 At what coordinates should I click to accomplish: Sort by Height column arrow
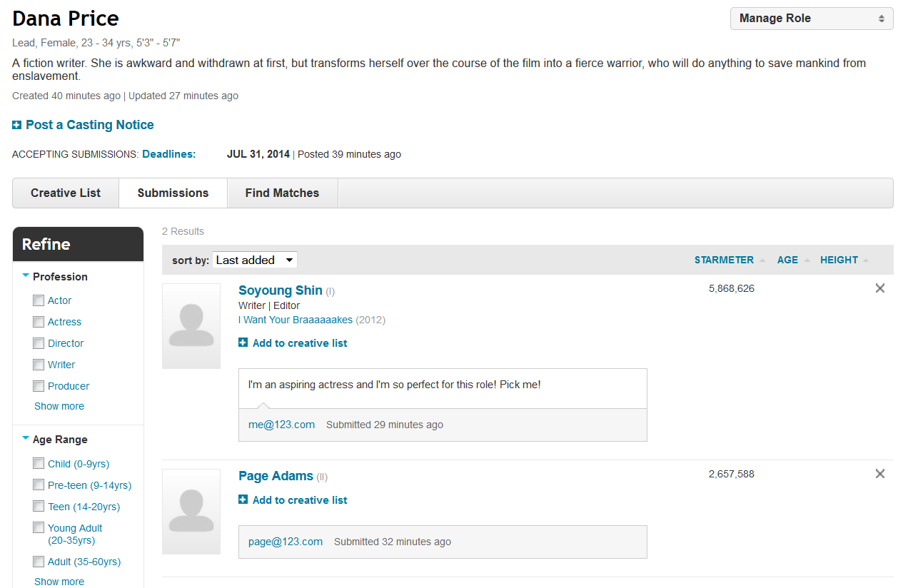[866, 260]
